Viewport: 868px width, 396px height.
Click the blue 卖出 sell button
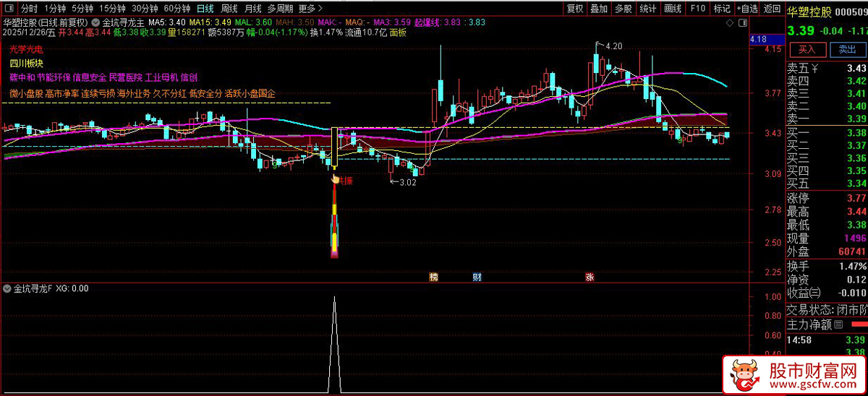847,49
